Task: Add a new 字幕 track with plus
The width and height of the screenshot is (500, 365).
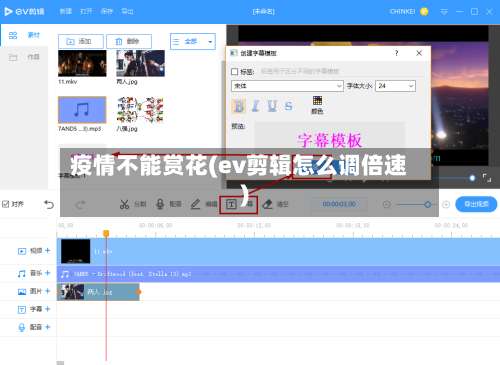Action: (47, 309)
